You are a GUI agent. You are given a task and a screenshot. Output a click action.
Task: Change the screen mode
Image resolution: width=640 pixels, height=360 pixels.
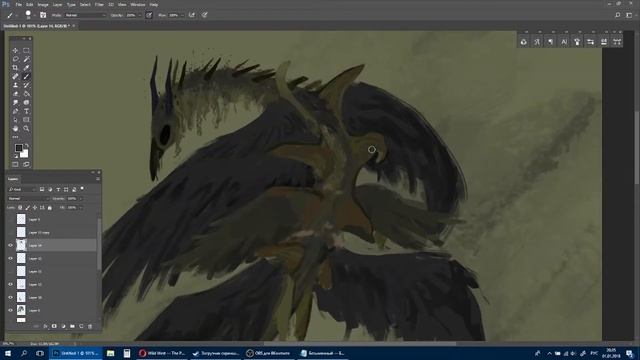pyautogui.click(x=26, y=164)
